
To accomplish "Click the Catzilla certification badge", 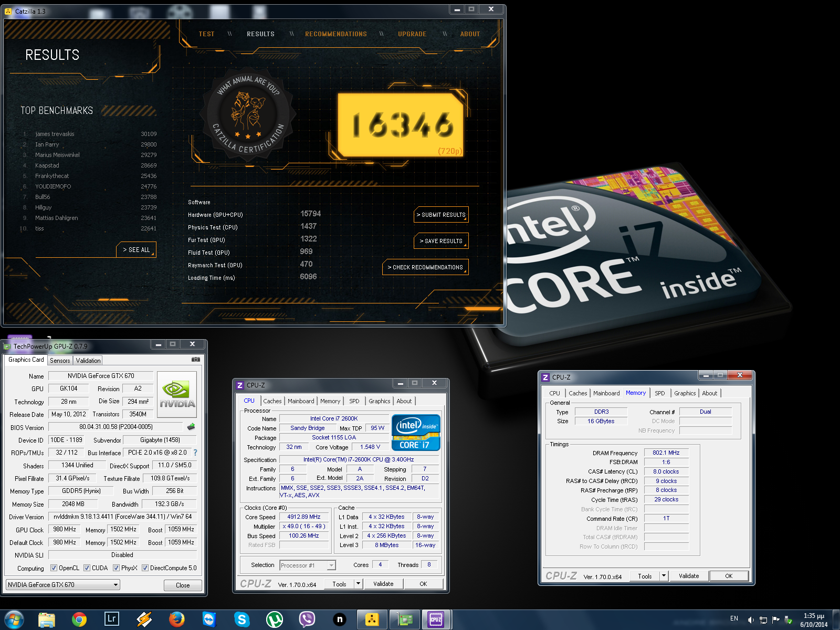I will click(249, 115).
